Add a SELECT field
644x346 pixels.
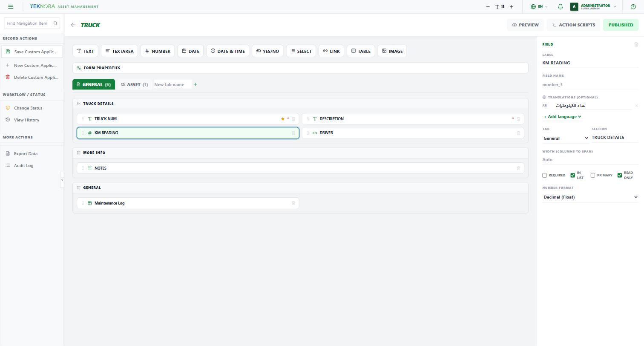pyautogui.click(x=301, y=51)
